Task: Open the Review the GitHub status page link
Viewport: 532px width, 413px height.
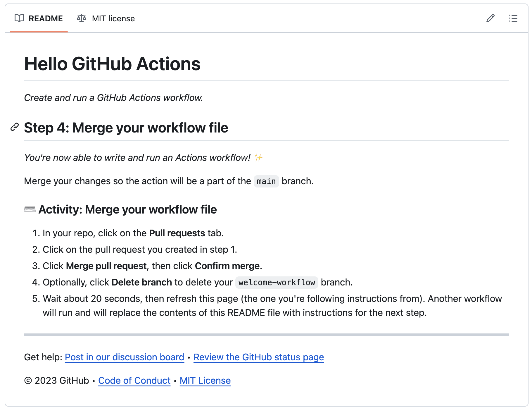Action: [x=259, y=357]
